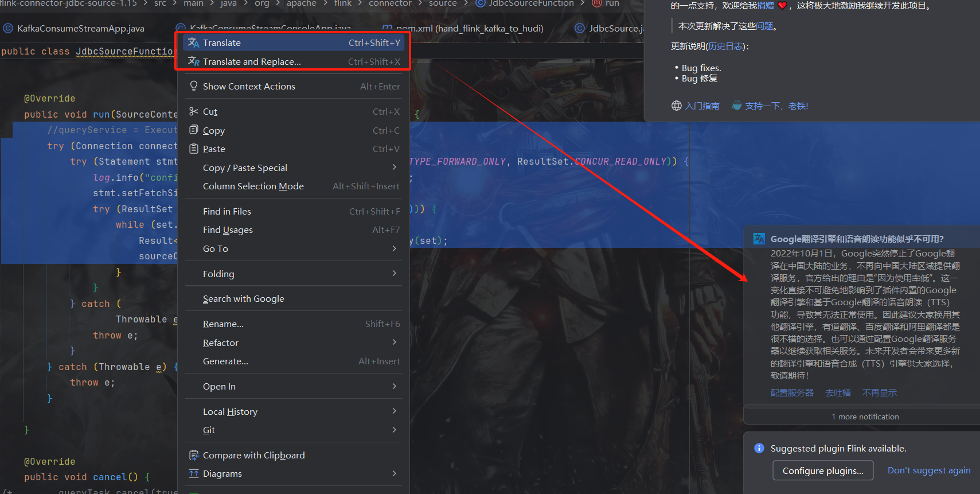Image resolution: width=980 pixels, height=494 pixels.
Task: Click the lightbulb icon for Show Context Actions
Action: [x=194, y=86]
